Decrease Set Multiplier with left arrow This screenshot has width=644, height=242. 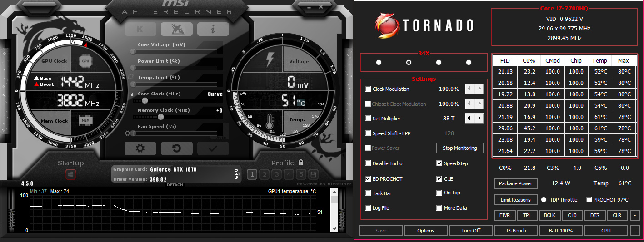tap(469, 119)
